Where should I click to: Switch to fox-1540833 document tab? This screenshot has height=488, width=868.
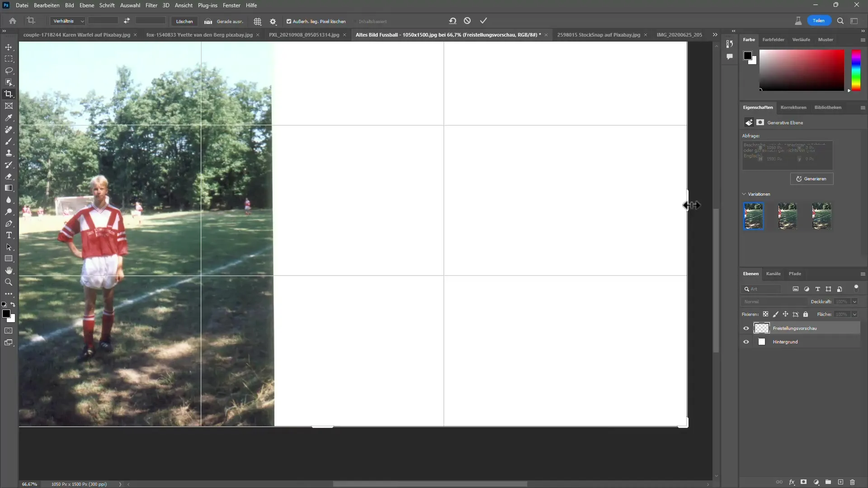pos(199,35)
